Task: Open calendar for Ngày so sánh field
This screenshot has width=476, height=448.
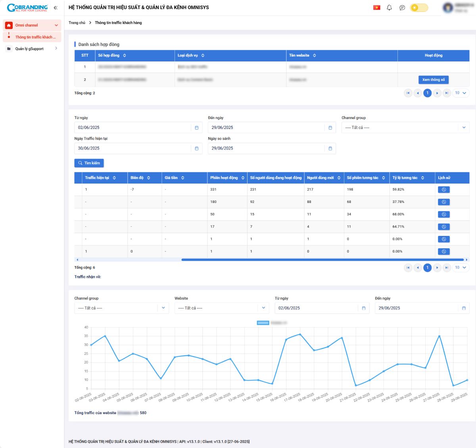Action: (x=330, y=148)
